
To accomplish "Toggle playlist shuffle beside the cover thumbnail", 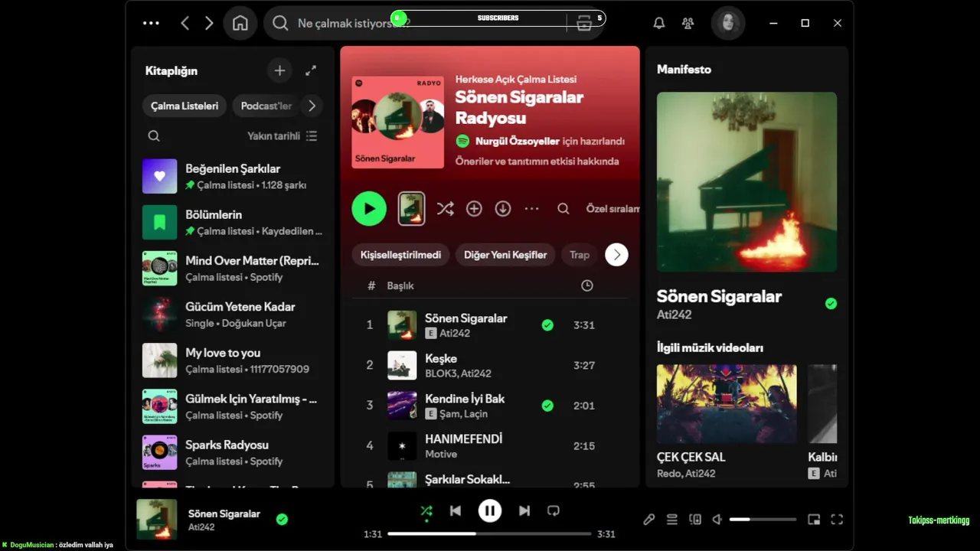I will (445, 208).
